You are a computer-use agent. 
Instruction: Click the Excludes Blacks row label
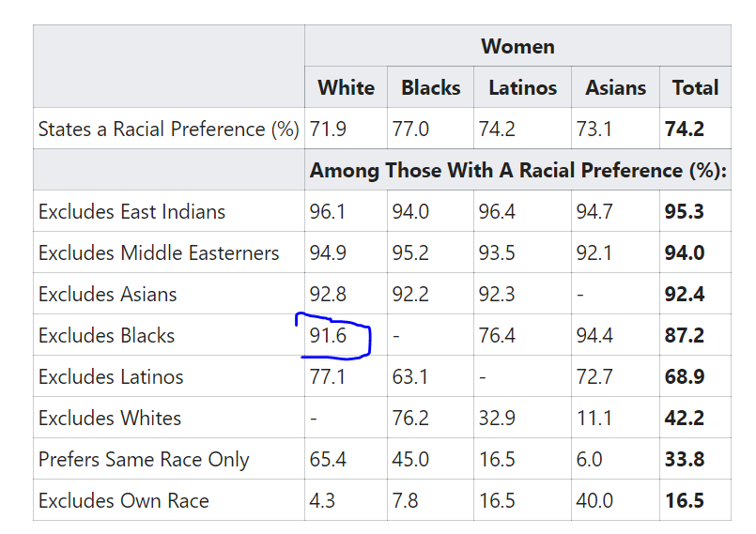pyautogui.click(x=106, y=335)
